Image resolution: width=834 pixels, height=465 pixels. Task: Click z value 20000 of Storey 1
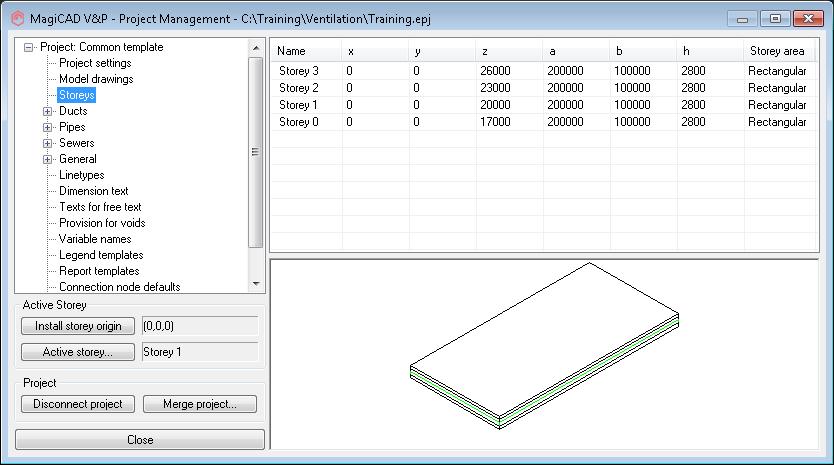pyautogui.click(x=495, y=105)
